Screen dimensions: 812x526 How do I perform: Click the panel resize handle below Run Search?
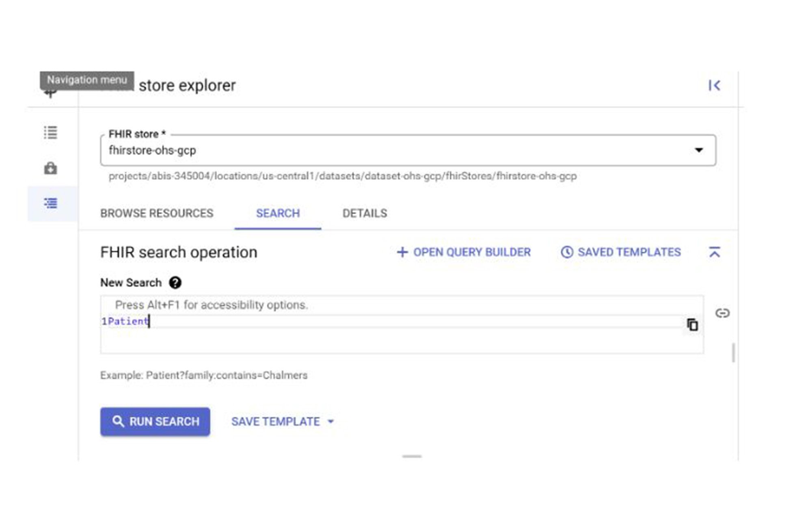pyautogui.click(x=412, y=457)
